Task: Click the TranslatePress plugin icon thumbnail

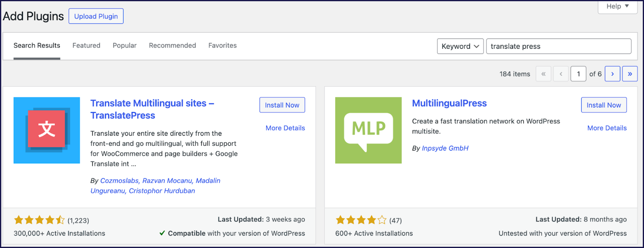Action: (x=47, y=130)
